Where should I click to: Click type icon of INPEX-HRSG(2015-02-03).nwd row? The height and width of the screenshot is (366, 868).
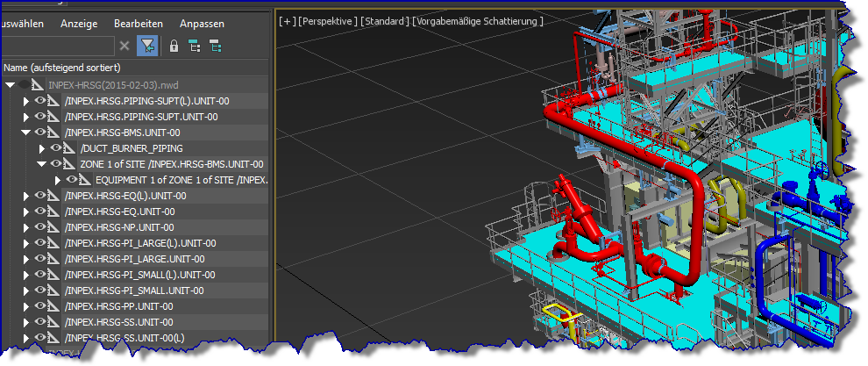tap(37, 85)
